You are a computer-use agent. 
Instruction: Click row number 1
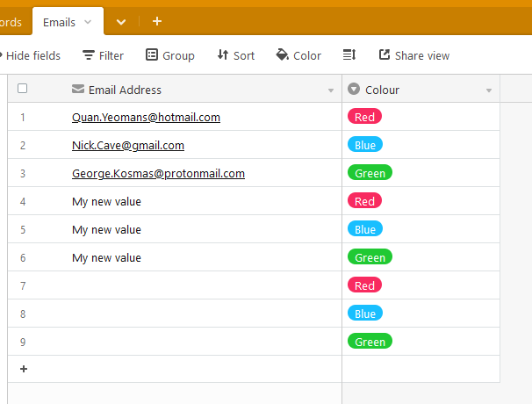coord(23,118)
